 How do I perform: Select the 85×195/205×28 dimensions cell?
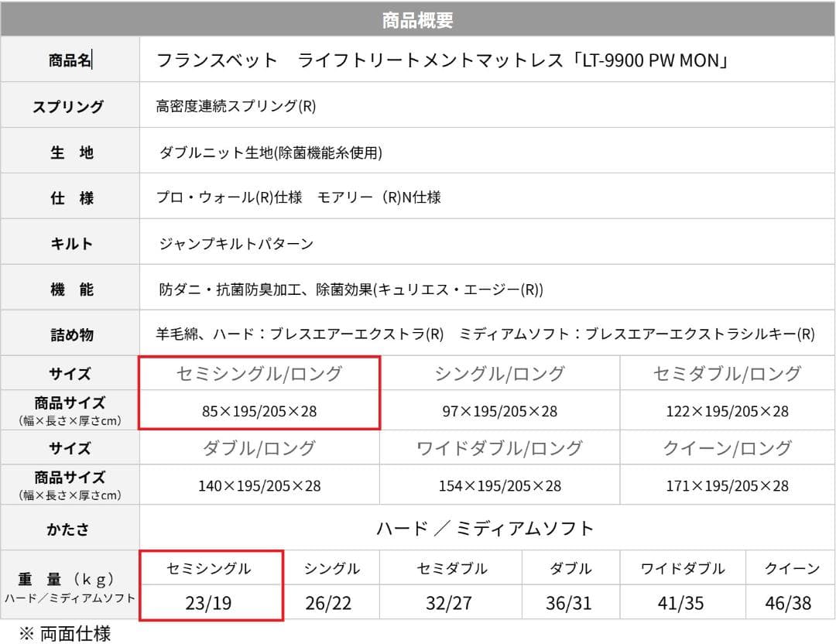click(x=259, y=411)
